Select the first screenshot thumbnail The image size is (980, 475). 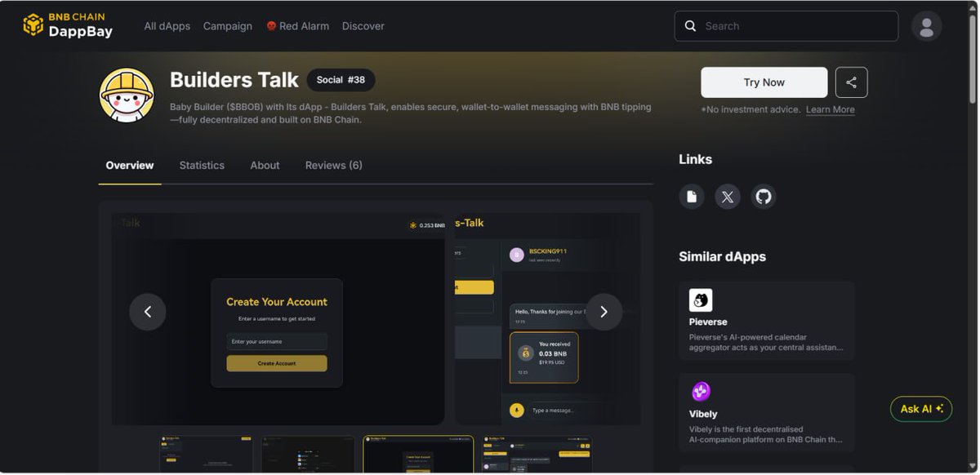(206, 454)
